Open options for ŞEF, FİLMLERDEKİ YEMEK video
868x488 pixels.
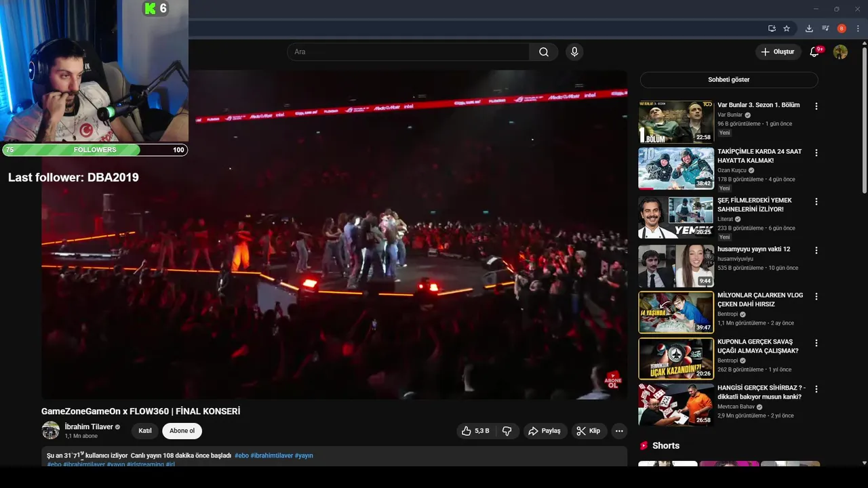816,202
